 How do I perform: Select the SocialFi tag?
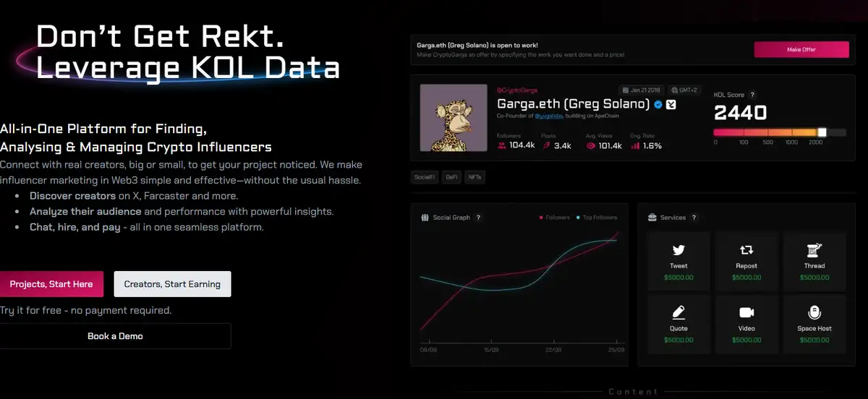tap(423, 176)
